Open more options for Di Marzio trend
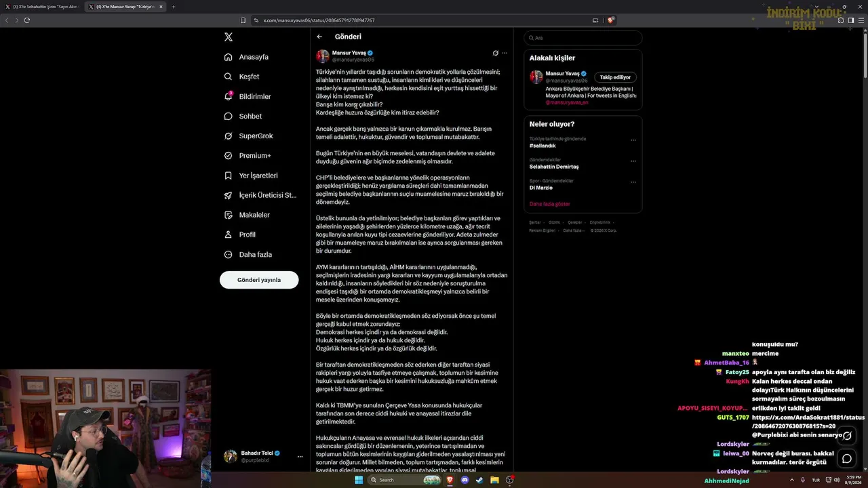The width and height of the screenshot is (868, 488). [633, 182]
